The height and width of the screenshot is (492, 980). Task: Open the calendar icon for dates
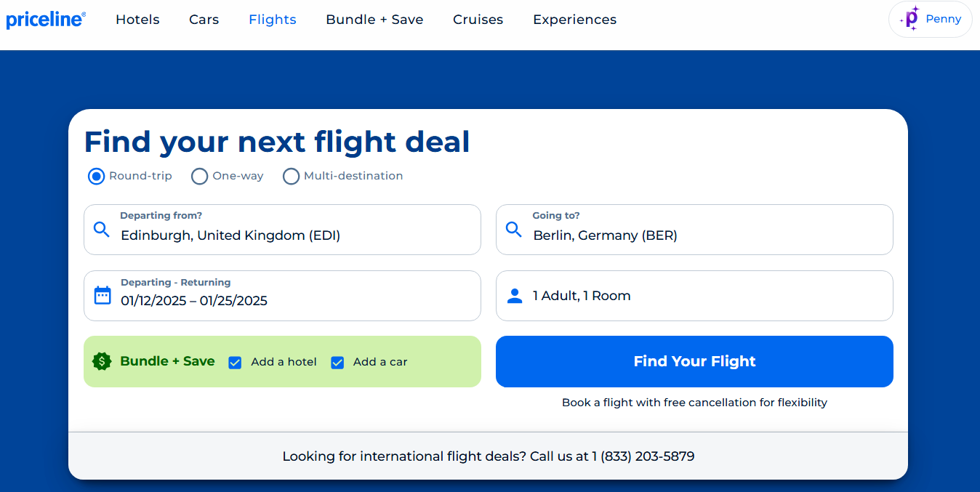click(103, 295)
